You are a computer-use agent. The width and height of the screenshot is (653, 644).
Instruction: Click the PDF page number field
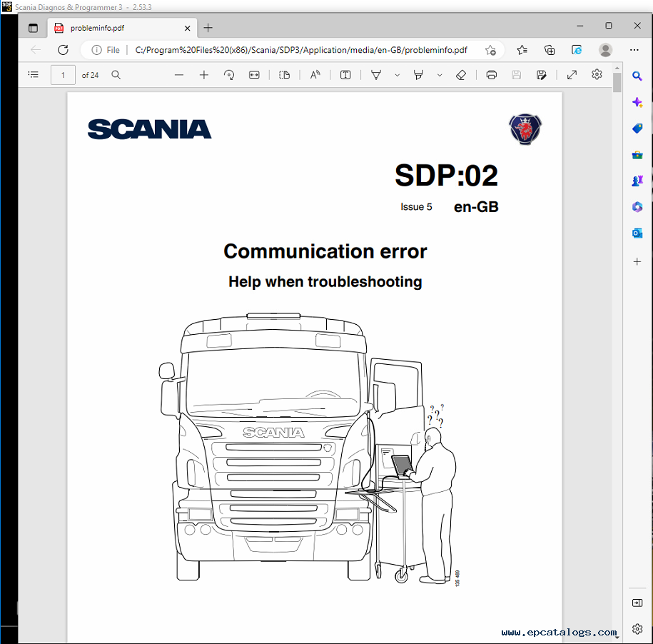(x=63, y=75)
